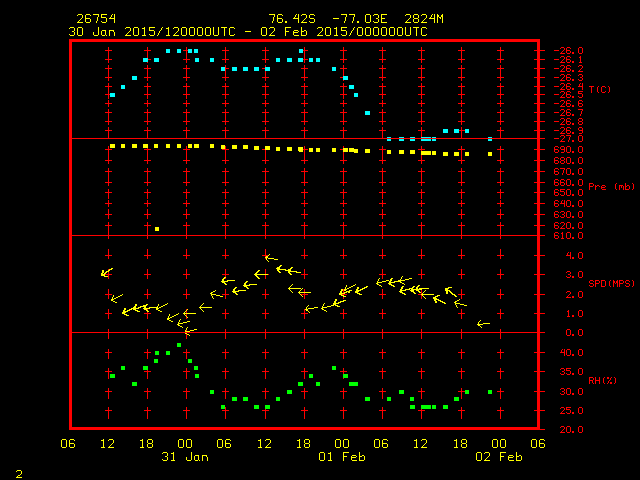Click the -26.0 temperature axis value
640x480 pixels.
[574, 50]
